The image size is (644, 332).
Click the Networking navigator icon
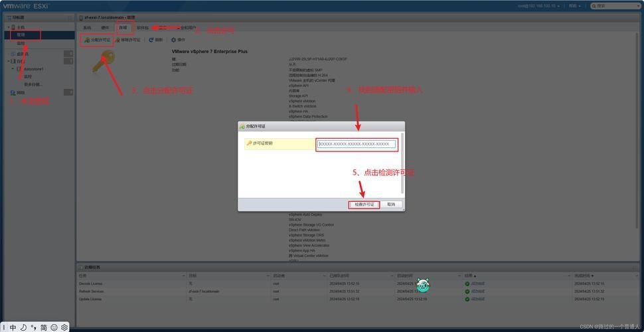click(13, 92)
